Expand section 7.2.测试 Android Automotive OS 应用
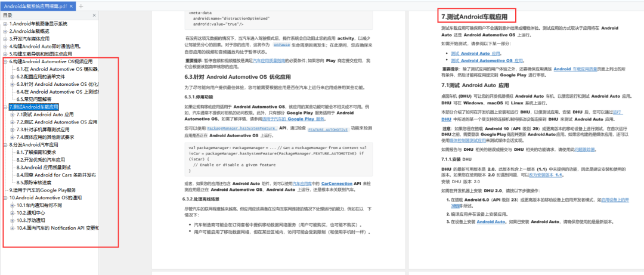This screenshot has width=644, height=275. [13, 122]
